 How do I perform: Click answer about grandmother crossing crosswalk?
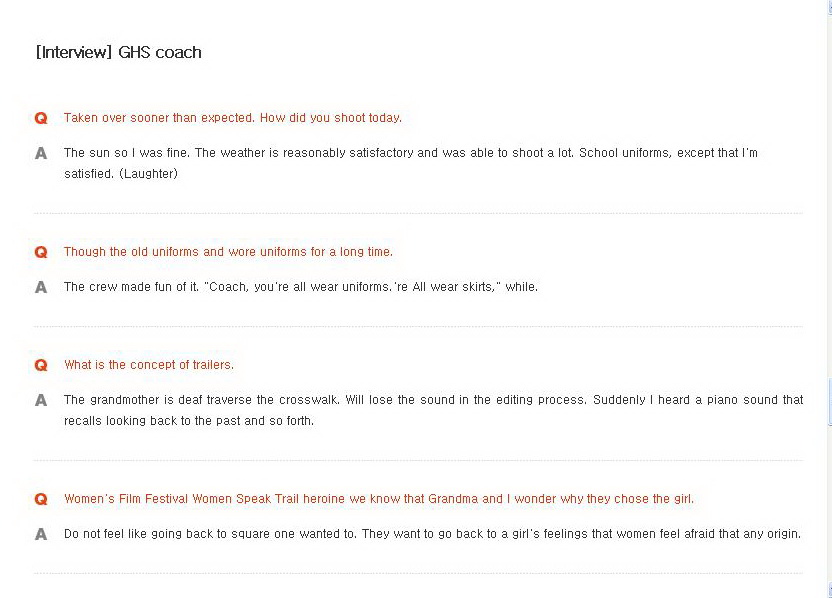pos(434,410)
